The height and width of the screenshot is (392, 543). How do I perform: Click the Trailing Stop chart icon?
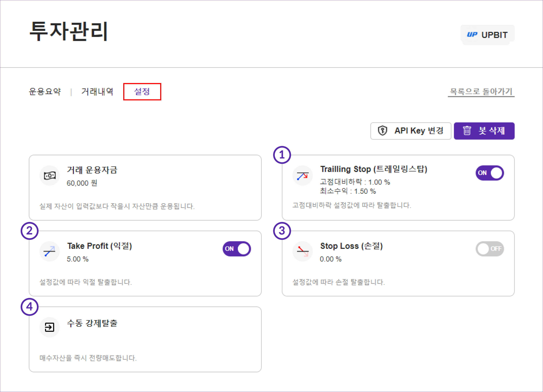[302, 176]
